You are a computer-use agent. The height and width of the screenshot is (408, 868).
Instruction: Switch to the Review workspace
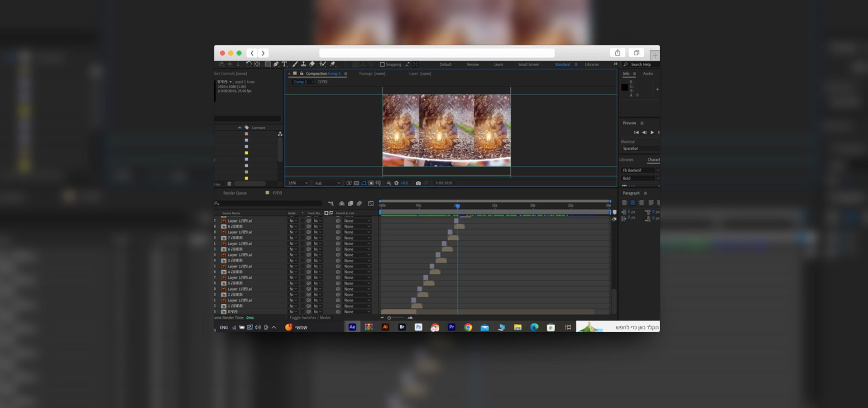(473, 64)
